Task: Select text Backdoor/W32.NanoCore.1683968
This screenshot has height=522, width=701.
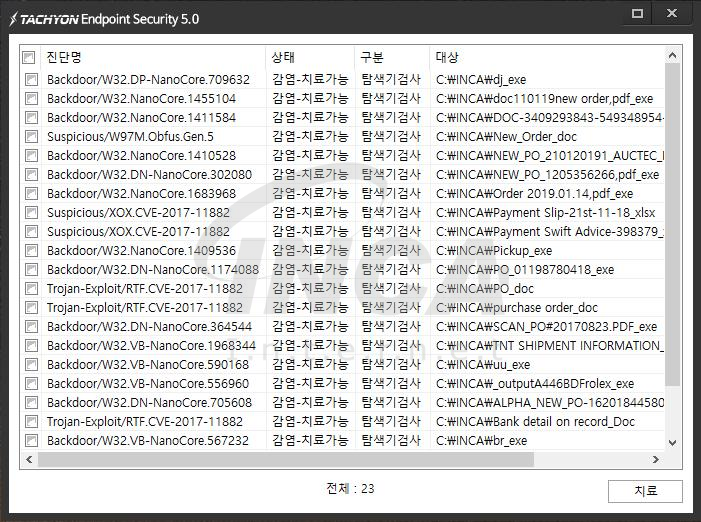Action: [x=141, y=194]
